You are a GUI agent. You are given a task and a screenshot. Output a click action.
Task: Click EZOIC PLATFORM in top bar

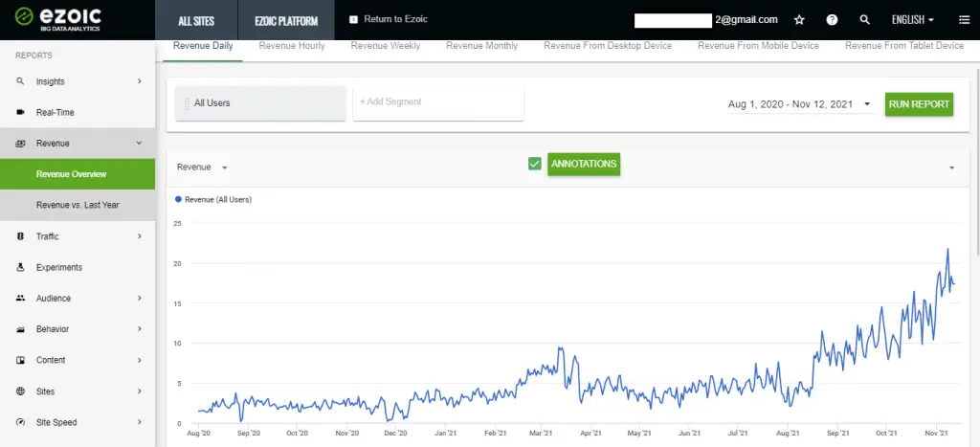coord(286,20)
